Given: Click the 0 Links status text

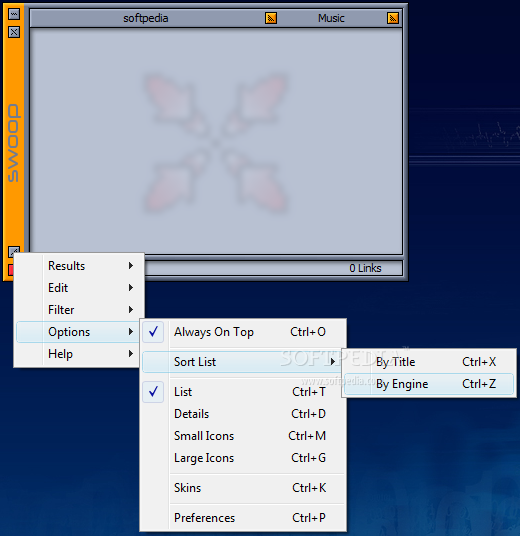Looking at the screenshot, I should point(365,268).
